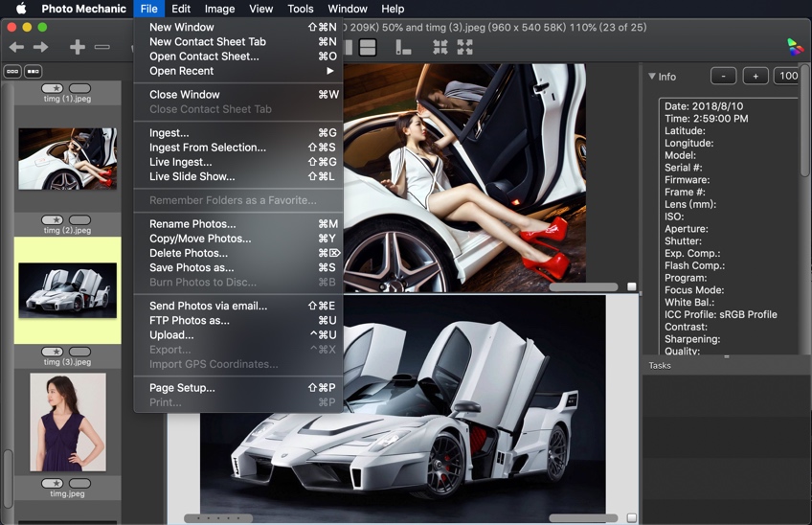Tick the small checkbox below the top preview image
The image size is (812, 525).
tap(632, 286)
